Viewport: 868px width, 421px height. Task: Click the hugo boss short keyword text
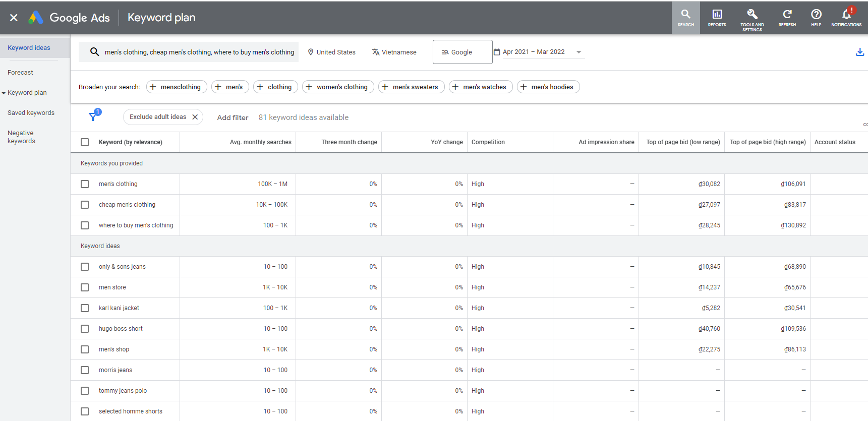[121, 329]
